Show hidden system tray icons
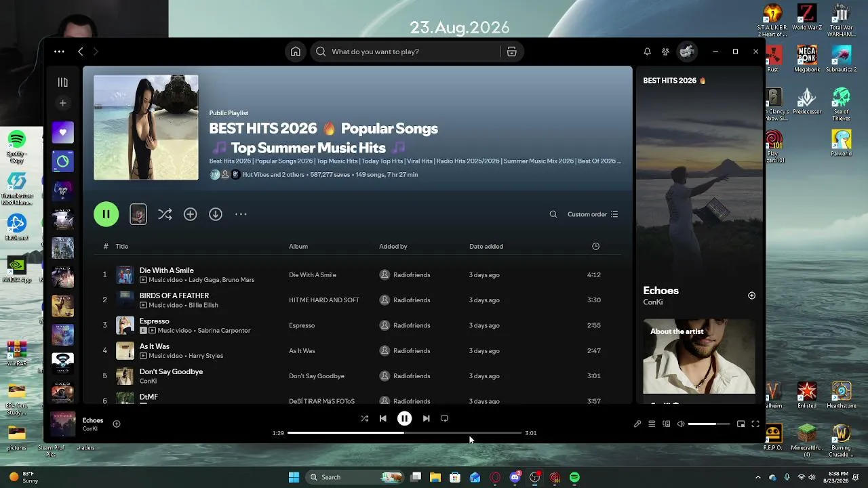This screenshot has height=488, width=868. [758, 477]
